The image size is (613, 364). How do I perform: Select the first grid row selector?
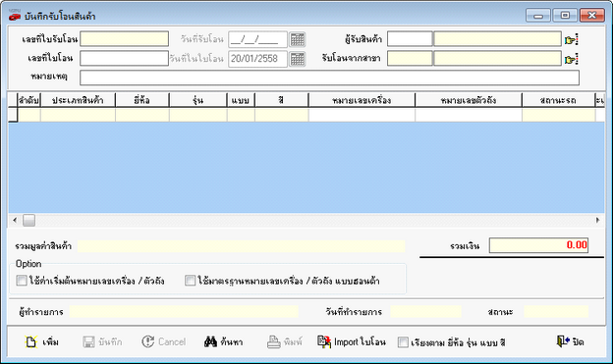(13, 115)
